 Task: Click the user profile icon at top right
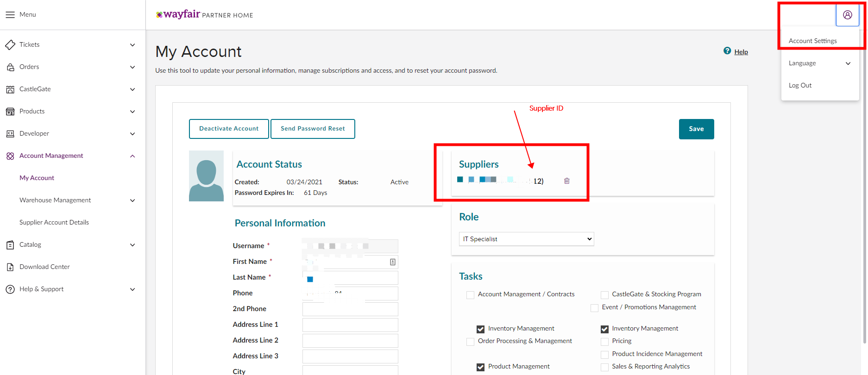coord(847,15)
